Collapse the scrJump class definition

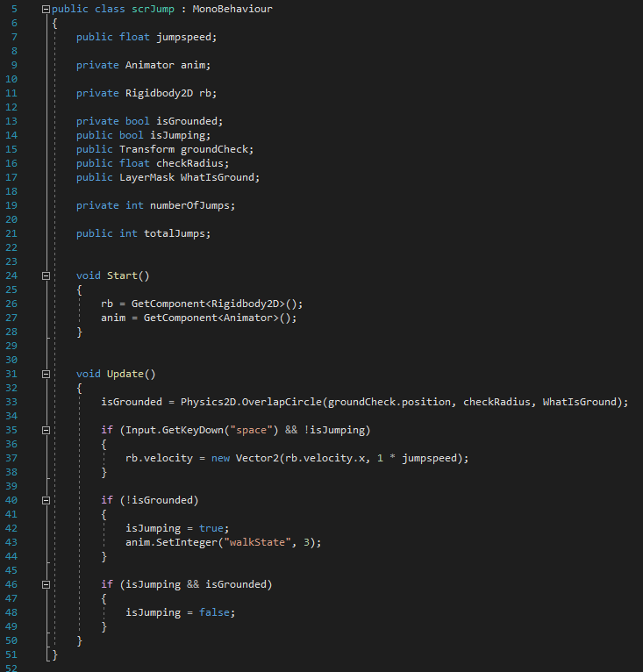[46, 9]
